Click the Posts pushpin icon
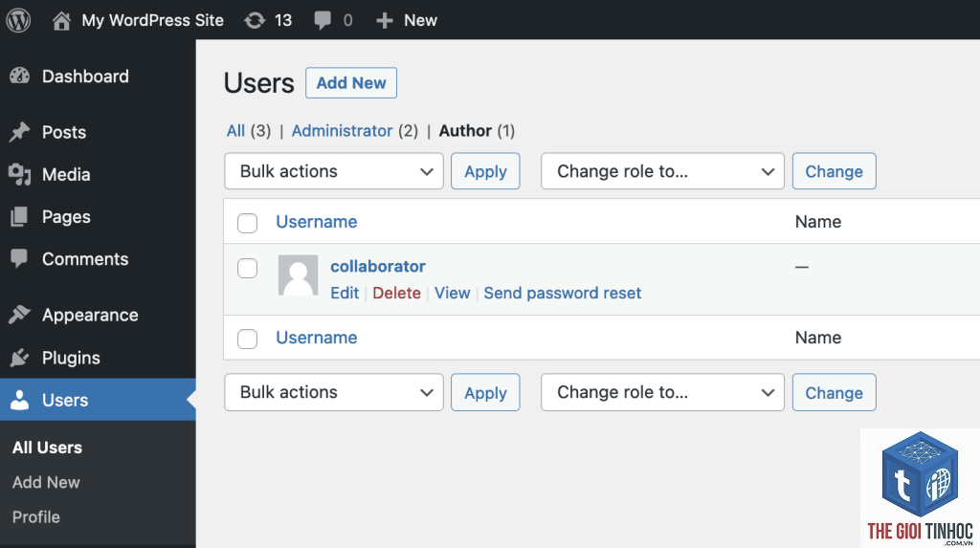This screenshot has width=980, height=548. tap(19, 132)
